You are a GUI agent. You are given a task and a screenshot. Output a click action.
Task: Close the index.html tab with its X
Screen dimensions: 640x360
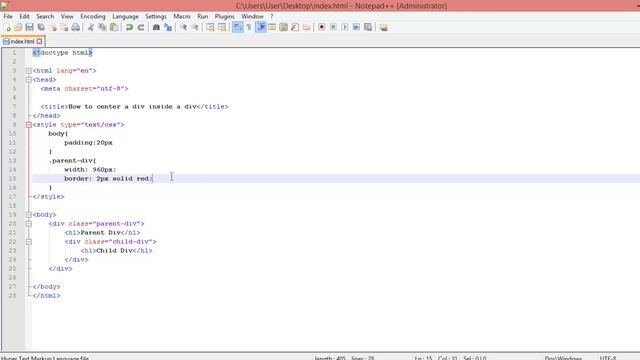(x=39, y=41)
